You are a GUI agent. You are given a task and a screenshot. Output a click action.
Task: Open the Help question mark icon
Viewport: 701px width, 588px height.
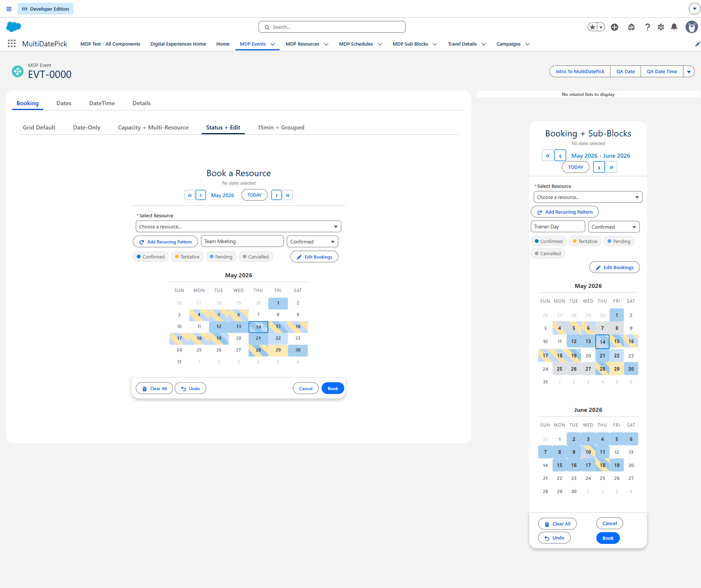tap(648, 27)
